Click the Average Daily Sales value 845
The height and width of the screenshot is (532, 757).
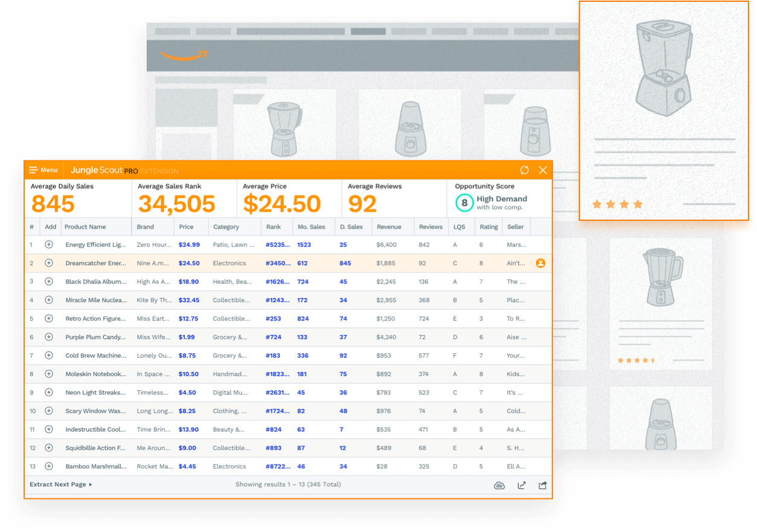(x=53, y=204)
